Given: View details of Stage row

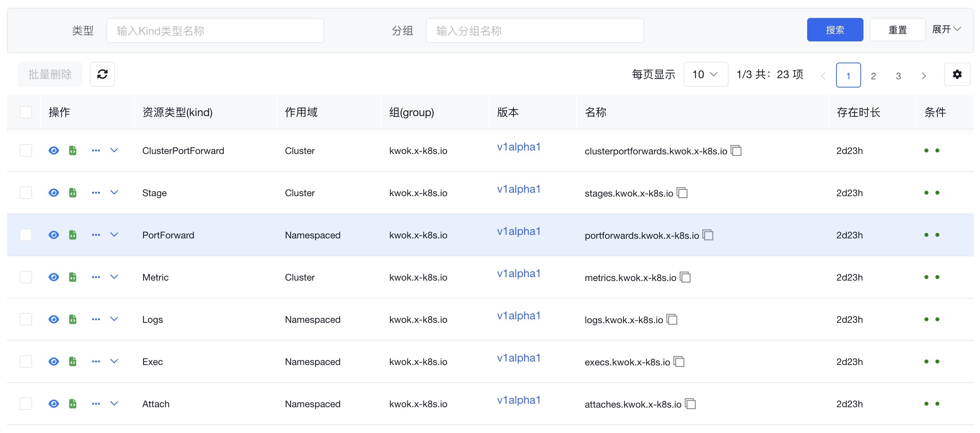Looking at the screenshot, I should [x=54, y=193].
